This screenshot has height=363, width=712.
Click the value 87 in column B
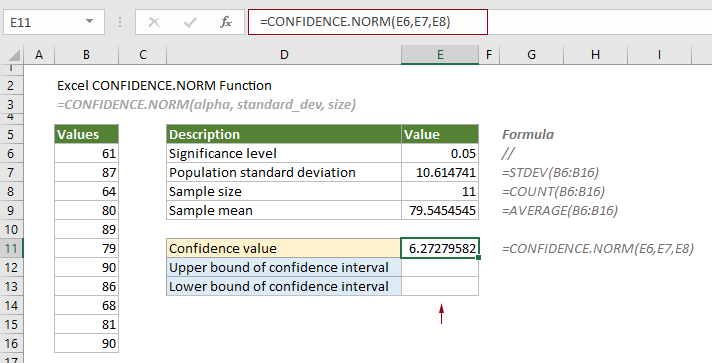point(86,173)
